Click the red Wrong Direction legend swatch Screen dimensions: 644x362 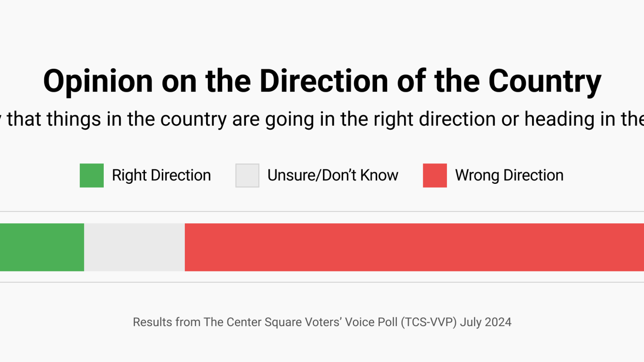(x=435, y=176)
